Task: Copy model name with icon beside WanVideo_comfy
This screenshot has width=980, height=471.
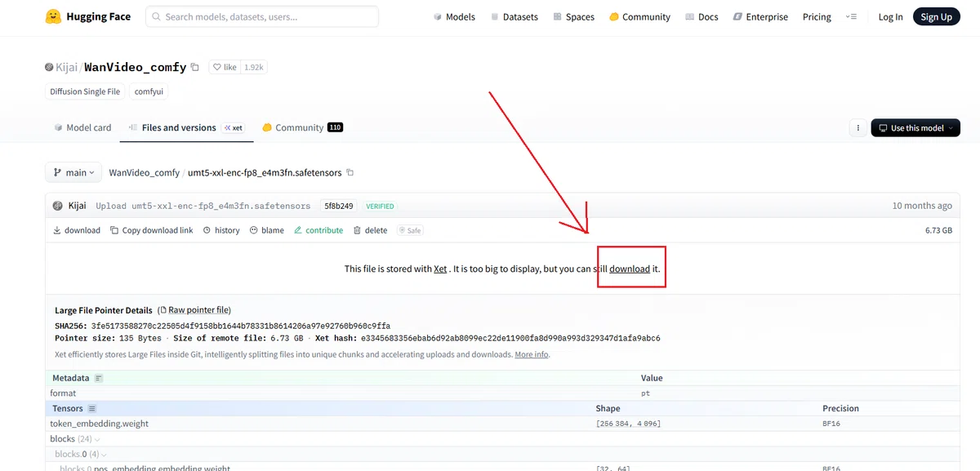Action: pyautogui.click(x=194, y=67)
